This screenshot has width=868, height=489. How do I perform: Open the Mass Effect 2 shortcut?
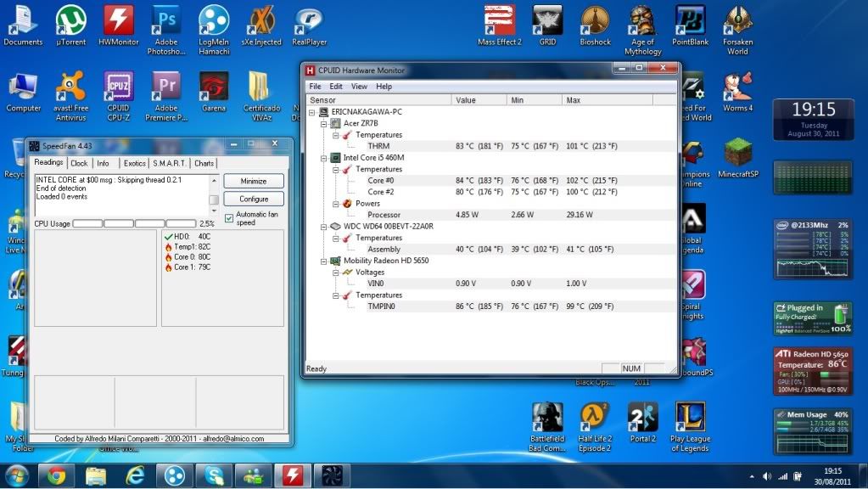pos(499,25)
